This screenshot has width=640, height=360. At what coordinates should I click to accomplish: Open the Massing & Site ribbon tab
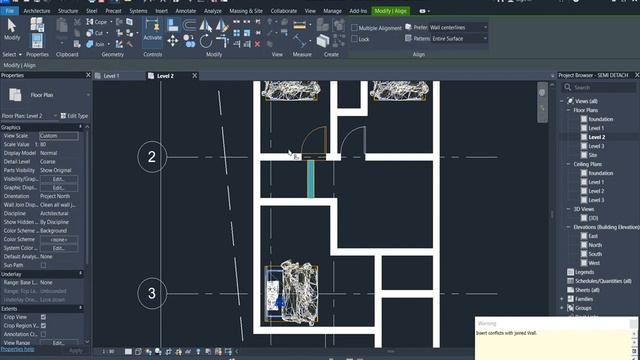coord(246,11)
